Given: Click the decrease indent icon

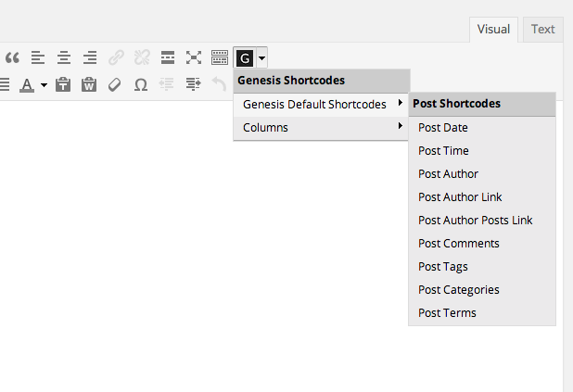Looking at the screenshot, I should click(167, 84).
